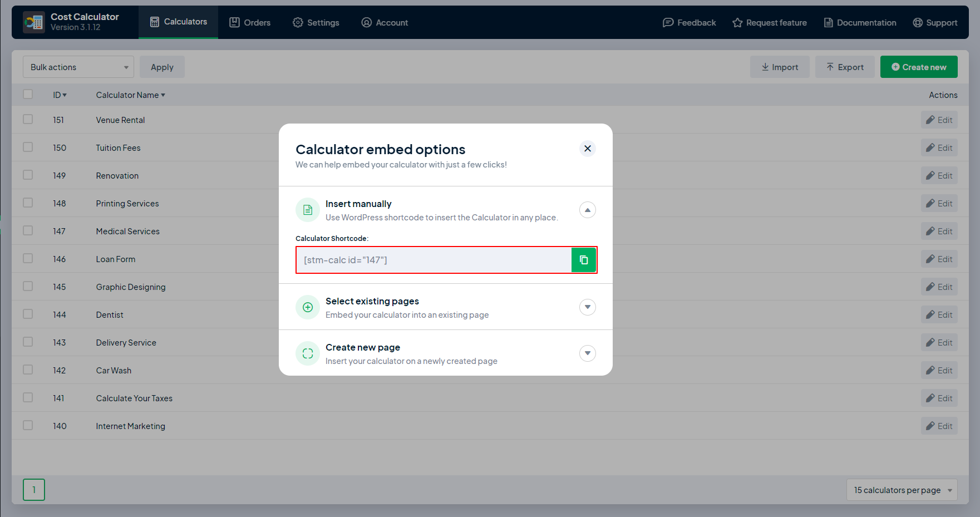Click the Select existing pages plus icon
Screen dimensions: 980x517
(x=308, y=307)
